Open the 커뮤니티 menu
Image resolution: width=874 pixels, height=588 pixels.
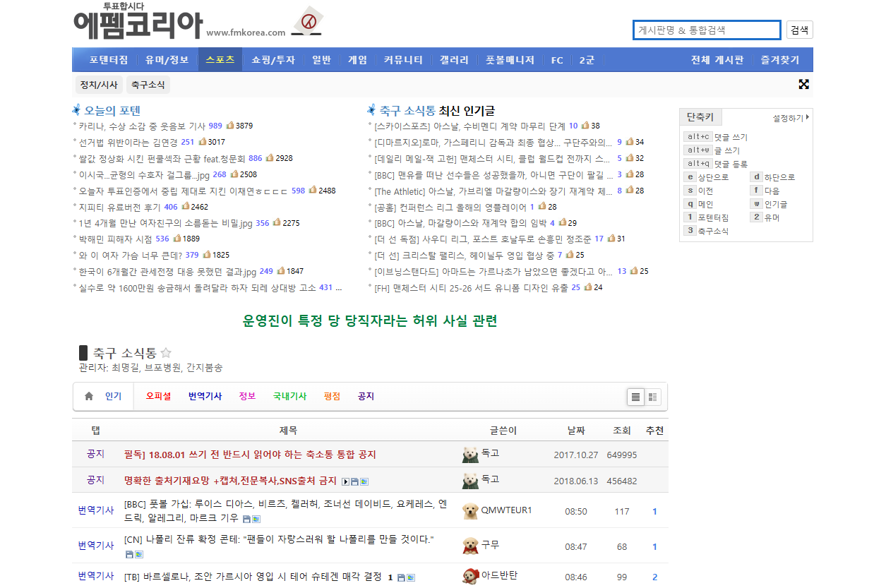(403, 60)
